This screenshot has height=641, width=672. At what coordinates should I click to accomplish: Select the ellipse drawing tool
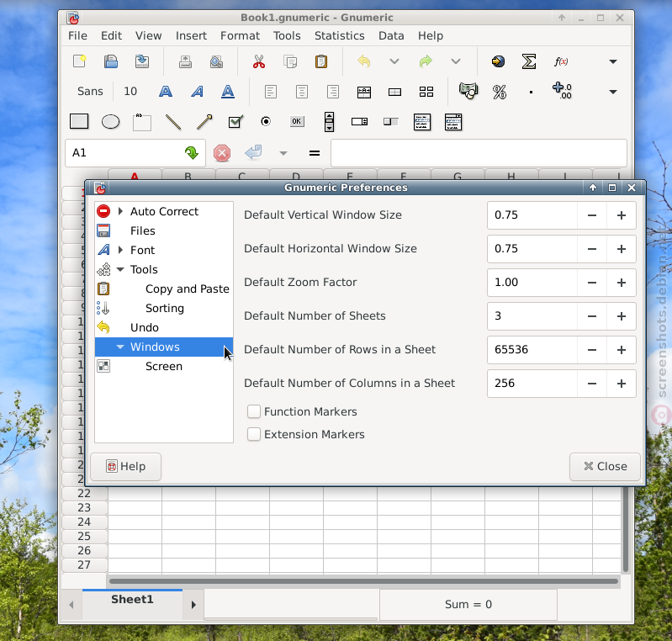click(110, 122)
